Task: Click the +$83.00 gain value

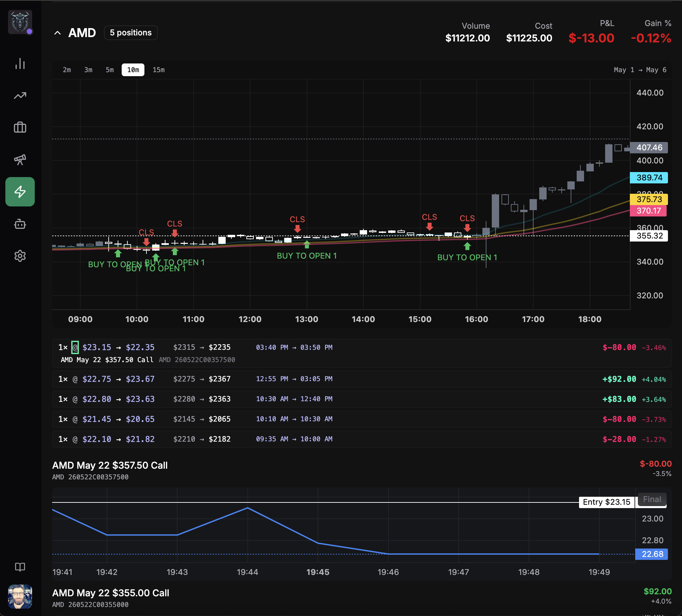Action: click(x=619, y=399)
